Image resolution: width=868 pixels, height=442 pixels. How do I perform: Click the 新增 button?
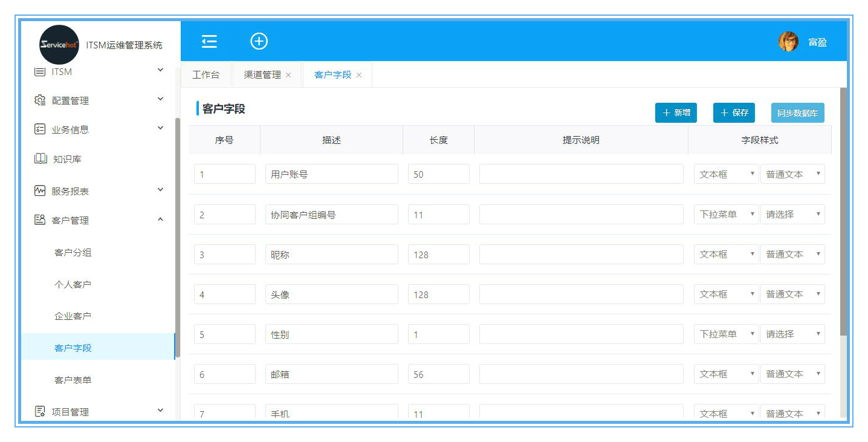676,112
